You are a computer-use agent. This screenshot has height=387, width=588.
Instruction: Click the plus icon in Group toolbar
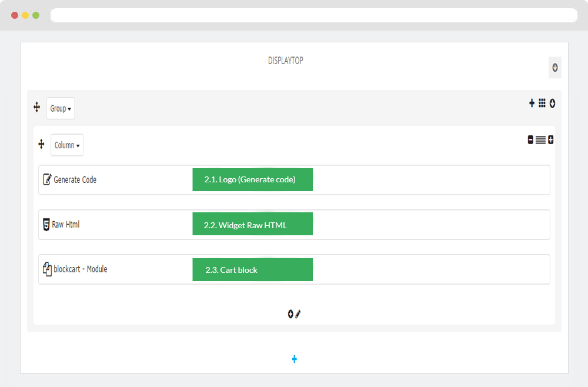[532, 103]
